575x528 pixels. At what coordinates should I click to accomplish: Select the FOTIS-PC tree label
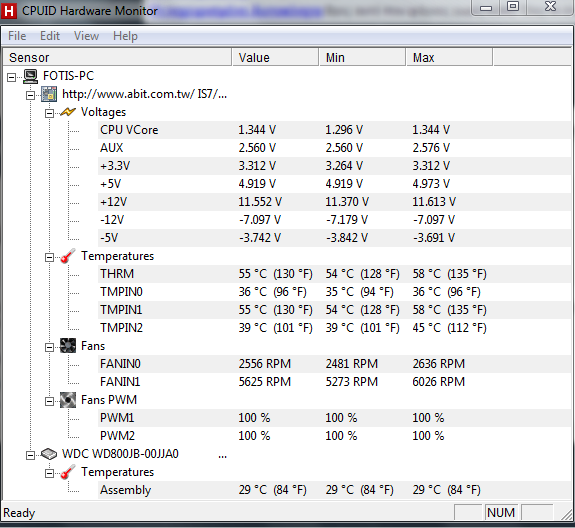pos(69,76)
